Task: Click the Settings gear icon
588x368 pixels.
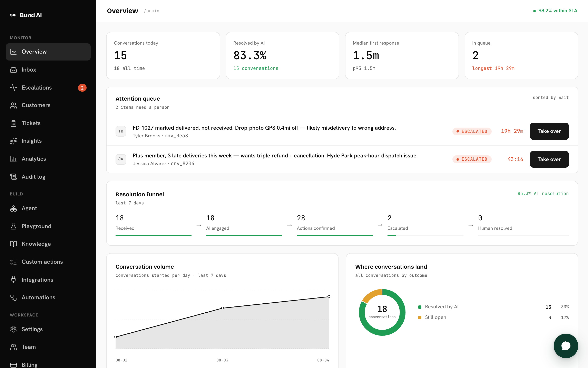Action: (13, 329)
